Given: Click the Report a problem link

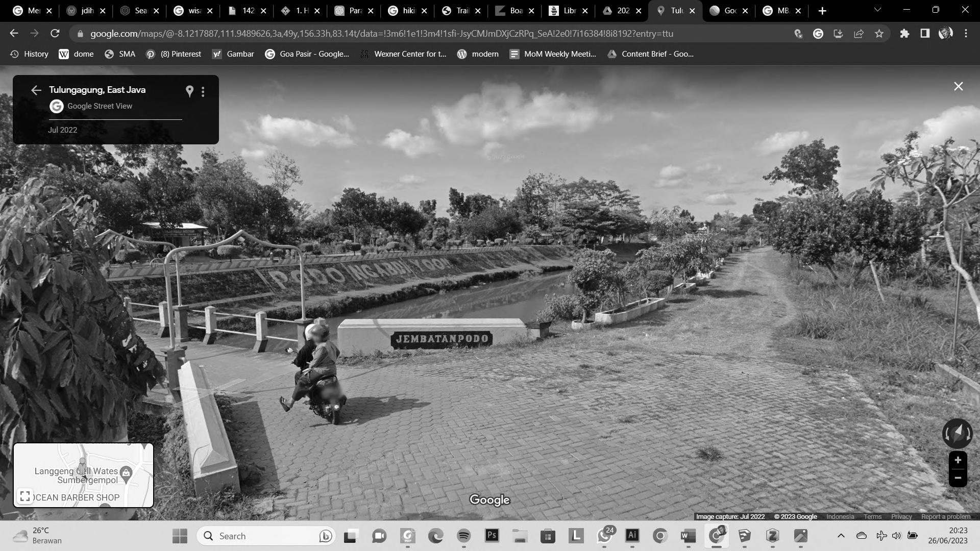Looking at the screenshot, I should (945, 517).
